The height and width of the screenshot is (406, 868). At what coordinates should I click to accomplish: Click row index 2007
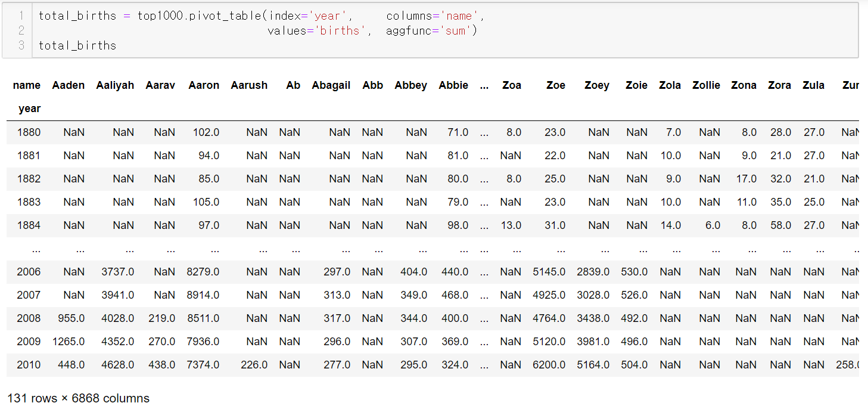29,295
